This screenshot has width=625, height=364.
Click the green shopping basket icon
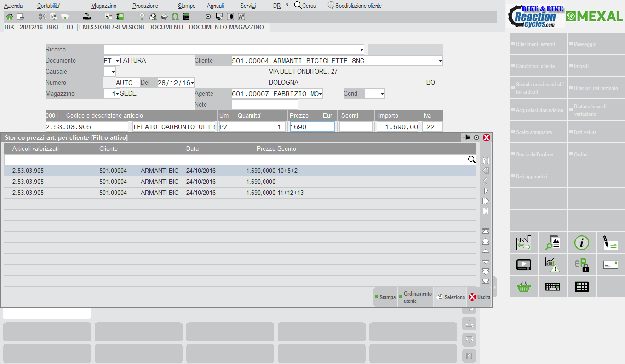[x=523, y=287]
